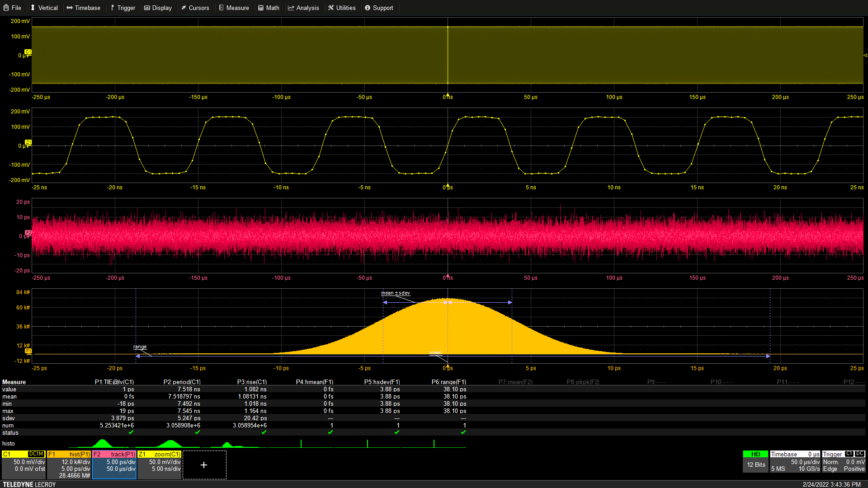Open the Analysis menu
The image size is (868, 488).
point(303,8)
